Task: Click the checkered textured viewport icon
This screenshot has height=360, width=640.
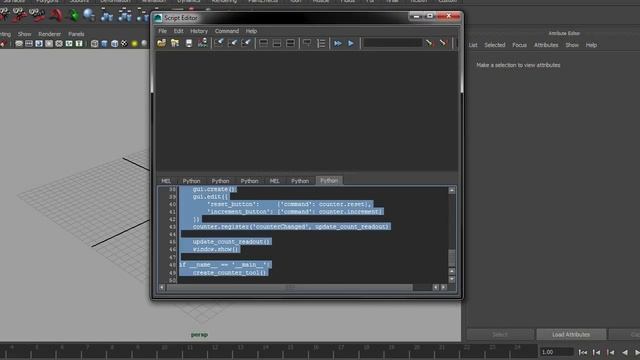Action: click(124, 44)
